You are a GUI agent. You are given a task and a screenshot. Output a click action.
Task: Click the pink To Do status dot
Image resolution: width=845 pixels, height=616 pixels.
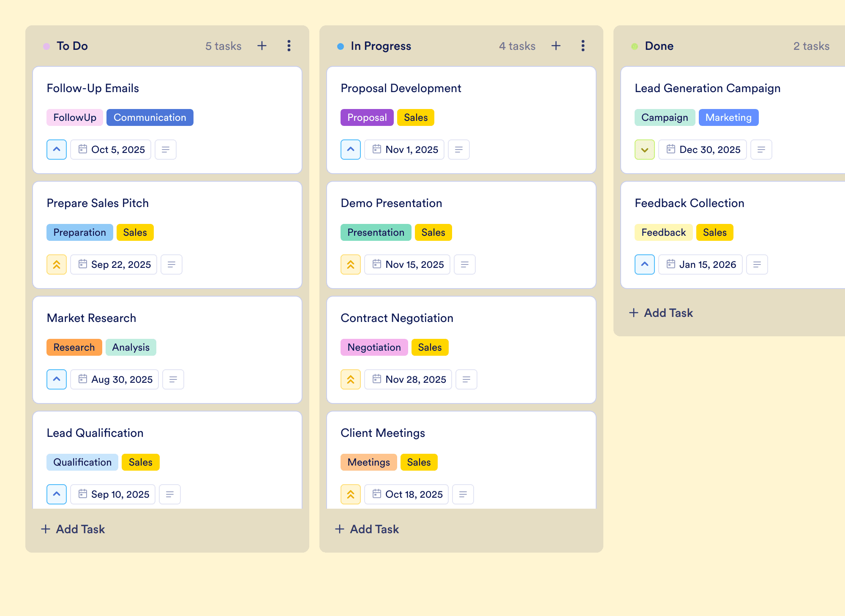(46, 46)
